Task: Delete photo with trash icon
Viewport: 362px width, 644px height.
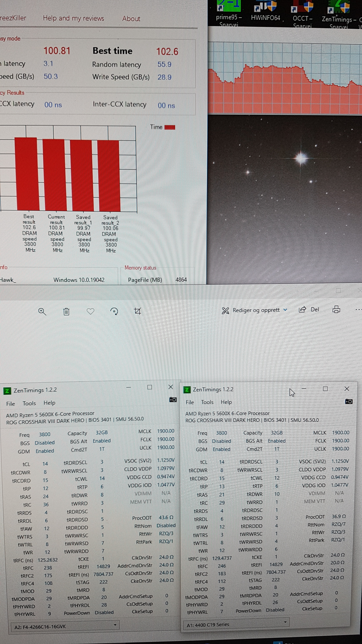Action: (66, 312)
